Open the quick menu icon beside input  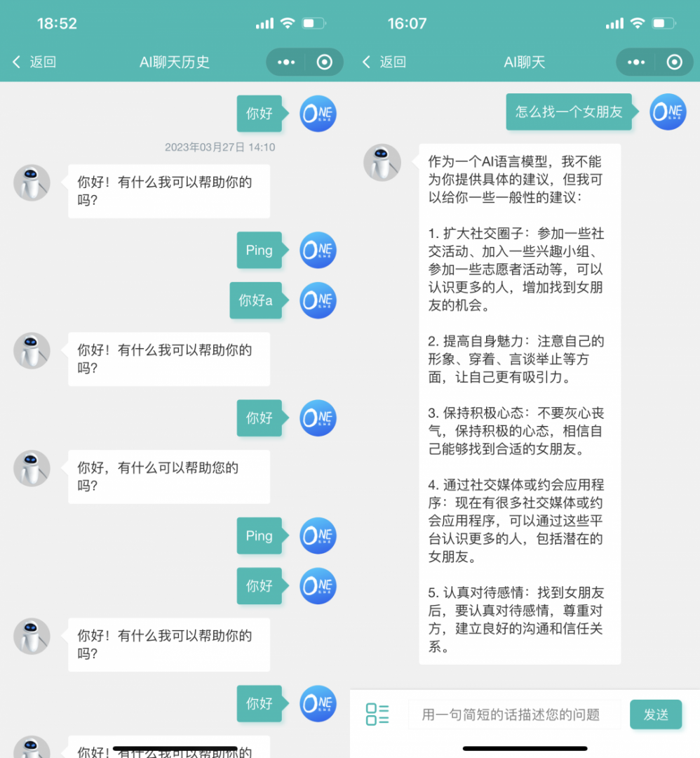(377, 714)
